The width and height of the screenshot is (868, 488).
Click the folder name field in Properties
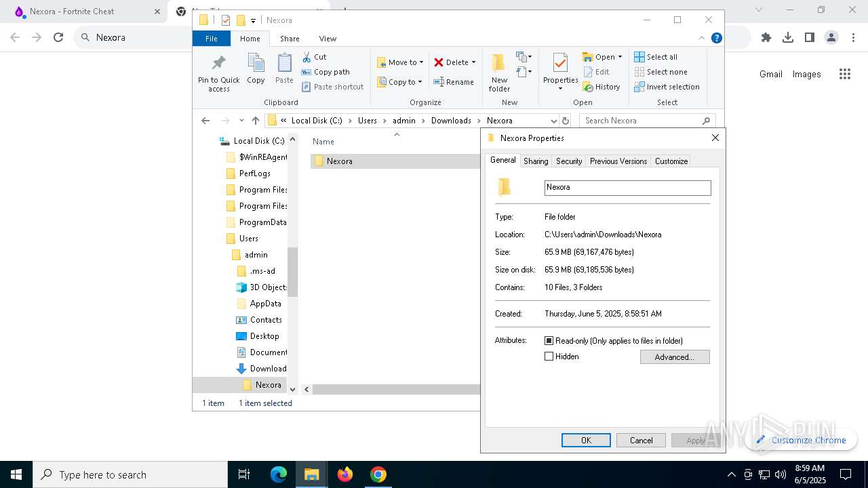click(627, 188)
